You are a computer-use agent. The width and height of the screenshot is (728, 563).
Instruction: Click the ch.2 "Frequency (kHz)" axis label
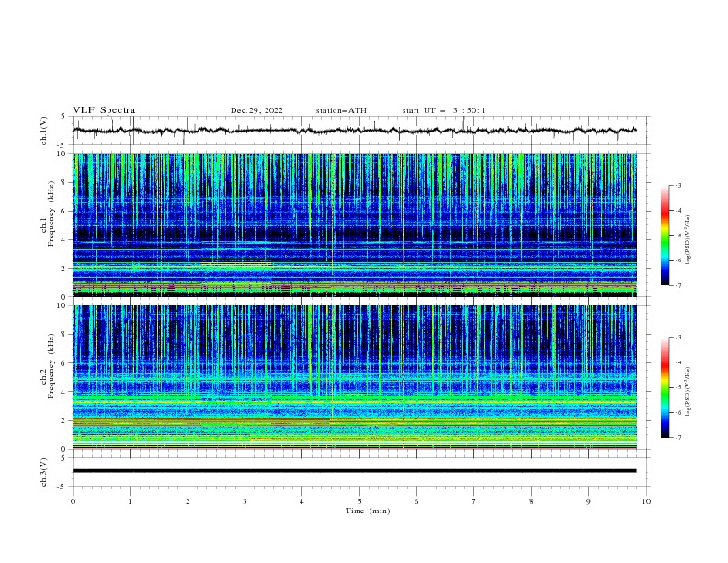[51, 366]
